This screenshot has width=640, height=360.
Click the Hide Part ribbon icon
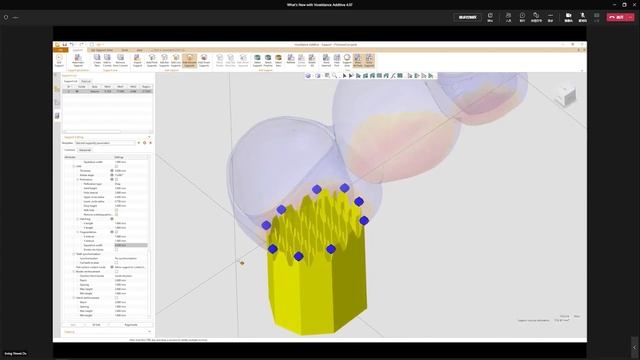[x=337, y=60]
